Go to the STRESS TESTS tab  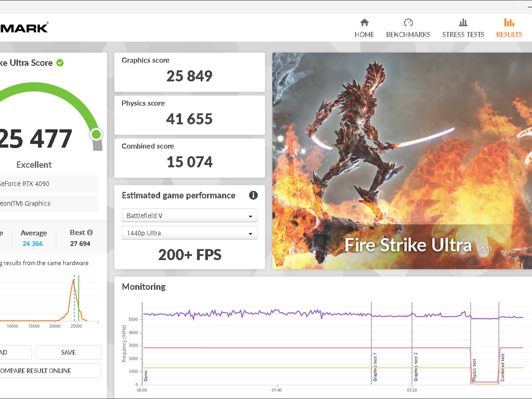[463, 28]
